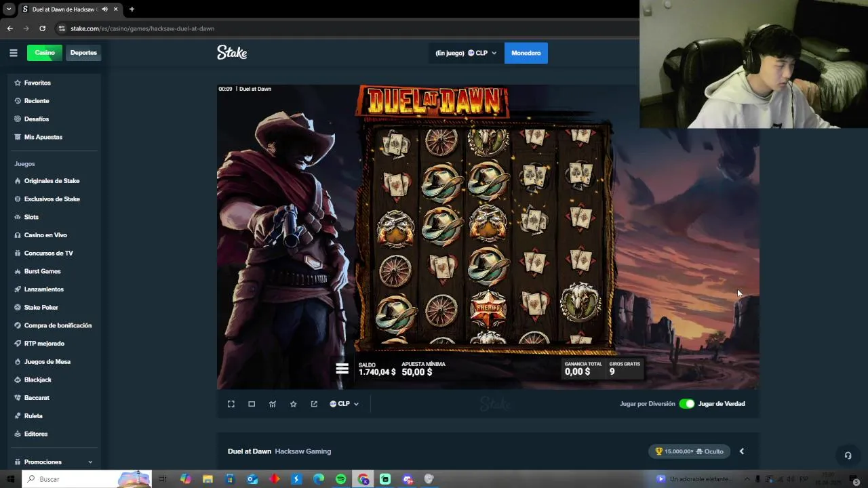Open Desafíos in the sidebar
The height and width of the screenshot is (488, 868).
[37, 119]
